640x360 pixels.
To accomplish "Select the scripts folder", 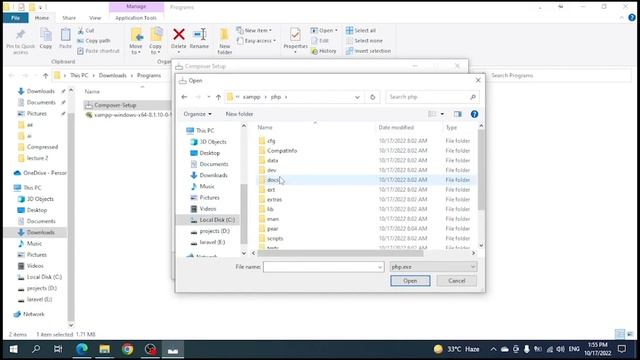I will pyautogui.click(x=275, y=238).
